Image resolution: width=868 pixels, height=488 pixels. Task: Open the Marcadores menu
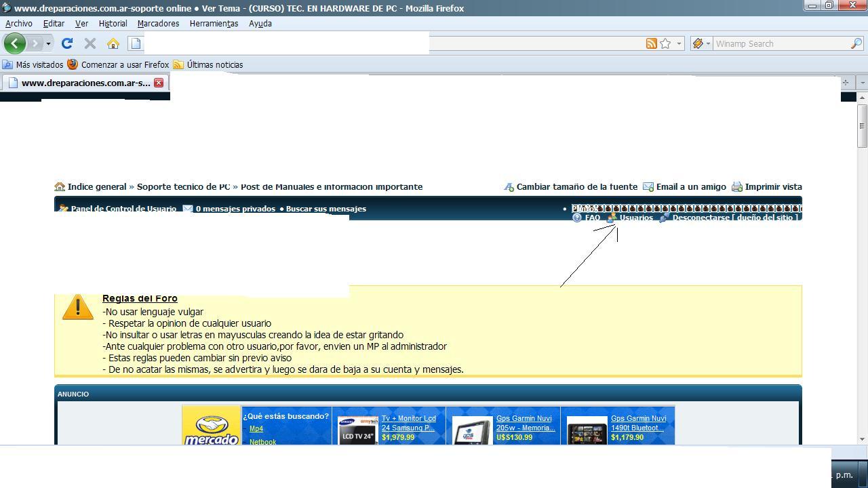[158, 23]
